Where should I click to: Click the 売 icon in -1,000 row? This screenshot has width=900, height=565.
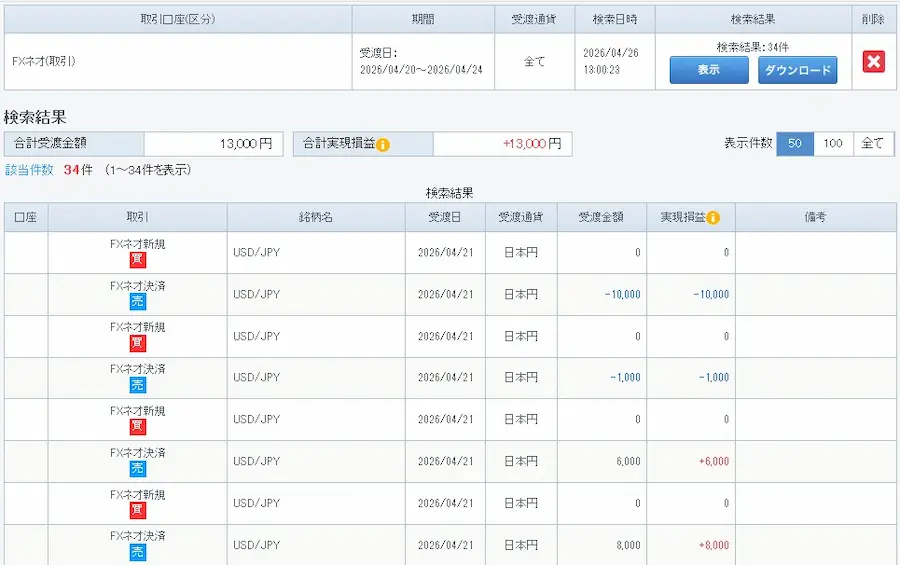[x=138, y=385]
